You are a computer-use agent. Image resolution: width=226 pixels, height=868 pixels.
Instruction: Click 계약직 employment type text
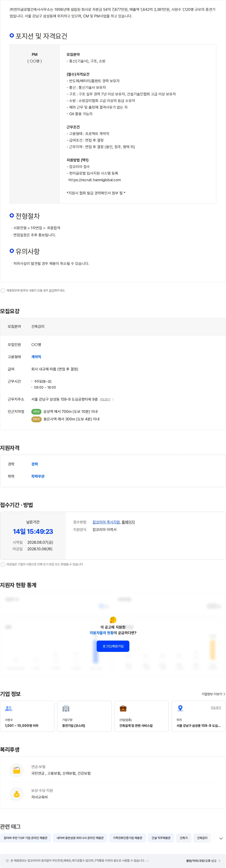click(36, 357)
